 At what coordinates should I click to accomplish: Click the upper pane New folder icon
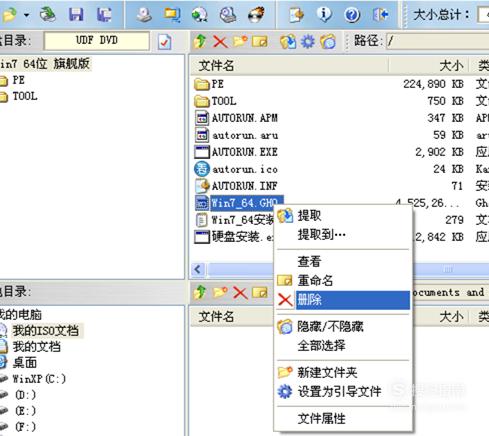point(240,41)
